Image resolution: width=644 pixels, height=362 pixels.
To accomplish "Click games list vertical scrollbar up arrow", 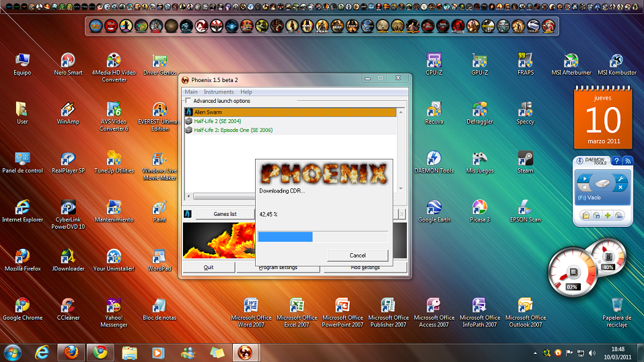I will click(401, 112).
